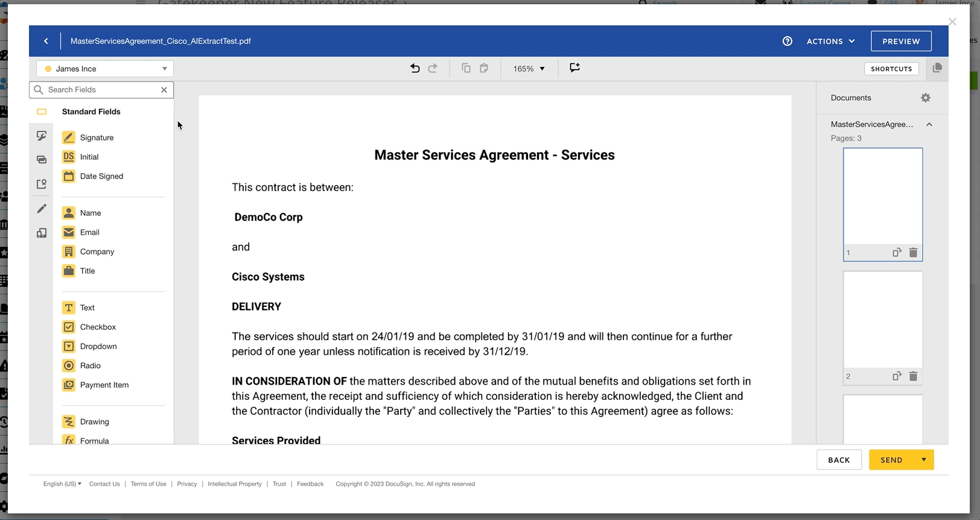This screenshot has width=980, height=520.
Task: Click the SHORTCUTS button
Action: [891, 69]
